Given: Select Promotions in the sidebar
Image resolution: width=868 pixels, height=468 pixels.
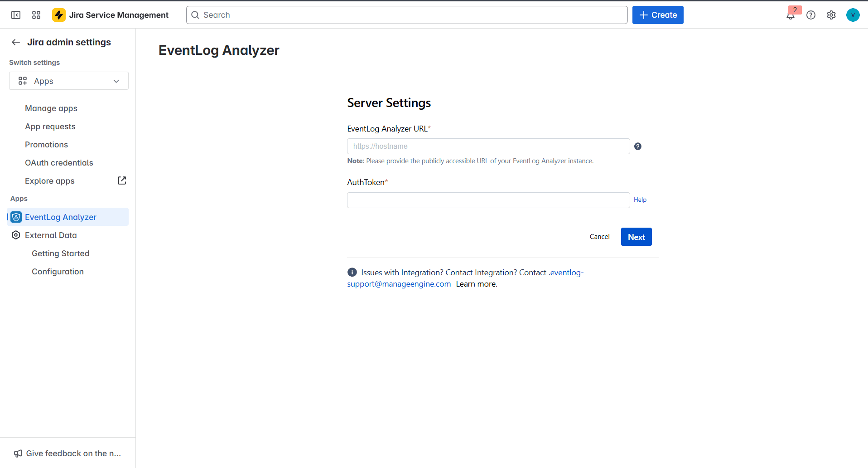Looking at the screenshot, I should pyautogui.click(x=46, y=145).
